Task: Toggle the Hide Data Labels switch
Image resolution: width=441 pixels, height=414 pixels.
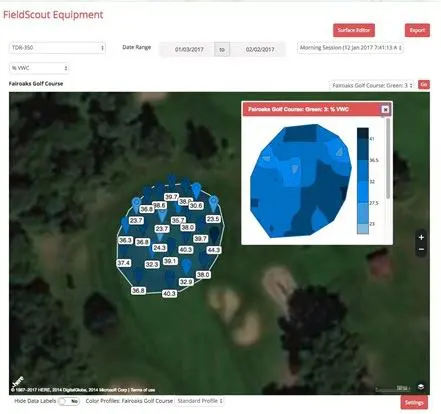Action: (69, 401)
